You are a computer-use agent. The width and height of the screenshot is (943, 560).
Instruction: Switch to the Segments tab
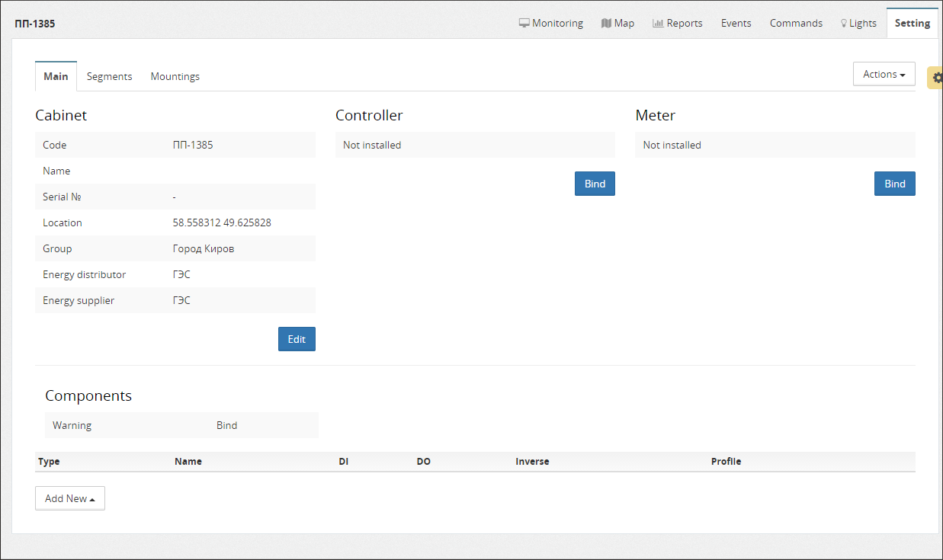[109, 76]
